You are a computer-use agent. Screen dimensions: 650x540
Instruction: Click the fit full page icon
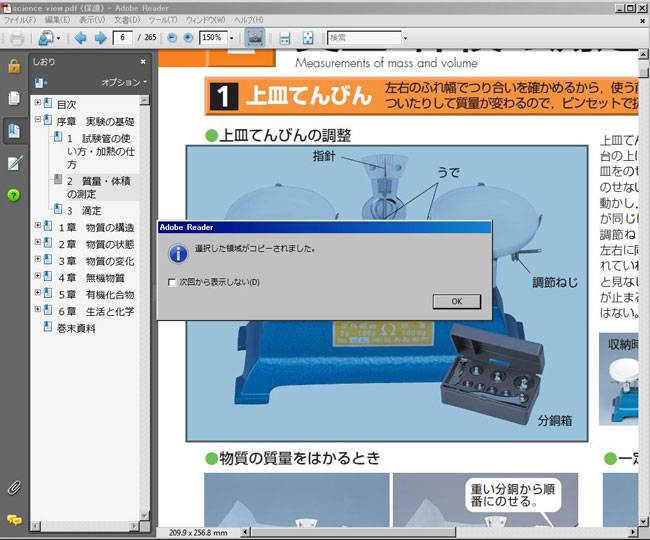click(x=308, y=38)
